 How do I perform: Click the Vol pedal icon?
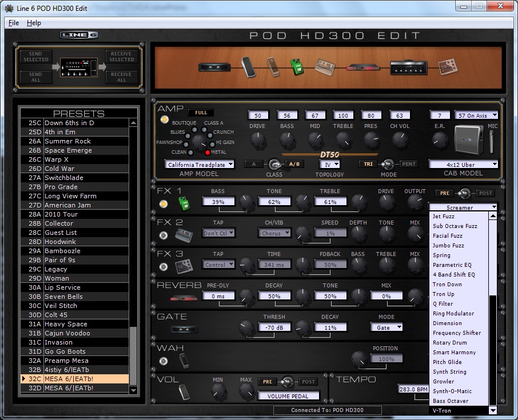click(184, 392)
